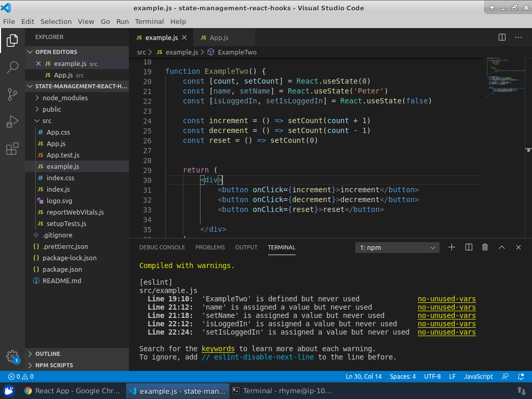Kill the terminal with trash icon
This screenshot has width=532, height=399.
(x=485, y=247)
